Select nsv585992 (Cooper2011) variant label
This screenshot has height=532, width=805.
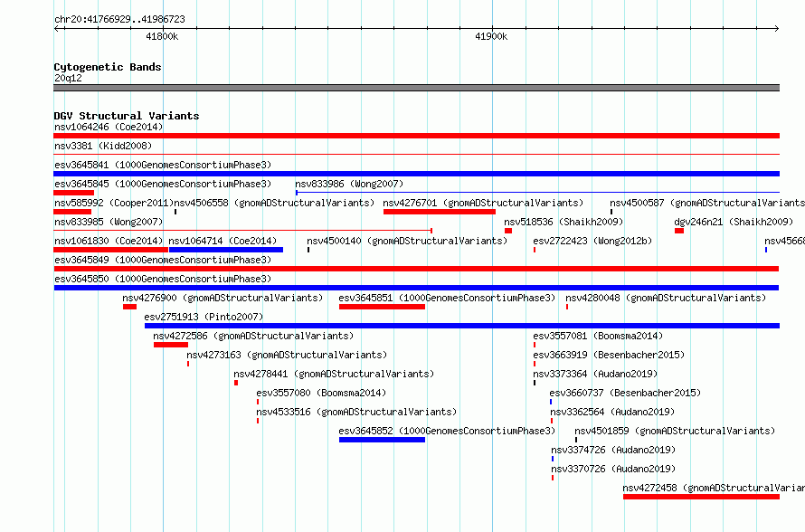pos(114,203)
